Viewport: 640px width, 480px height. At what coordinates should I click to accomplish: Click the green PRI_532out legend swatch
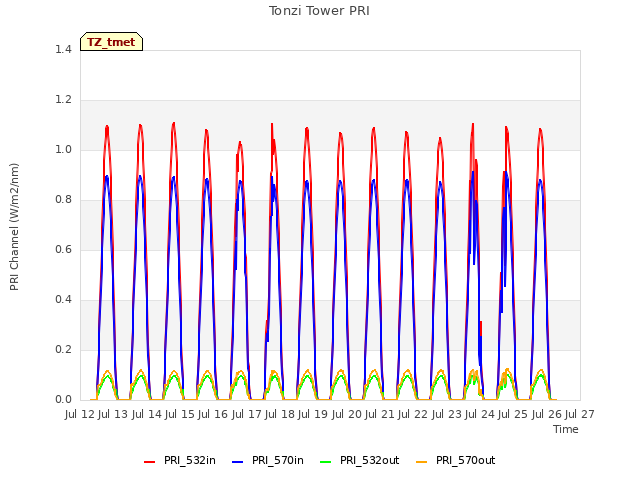point(326,462)
